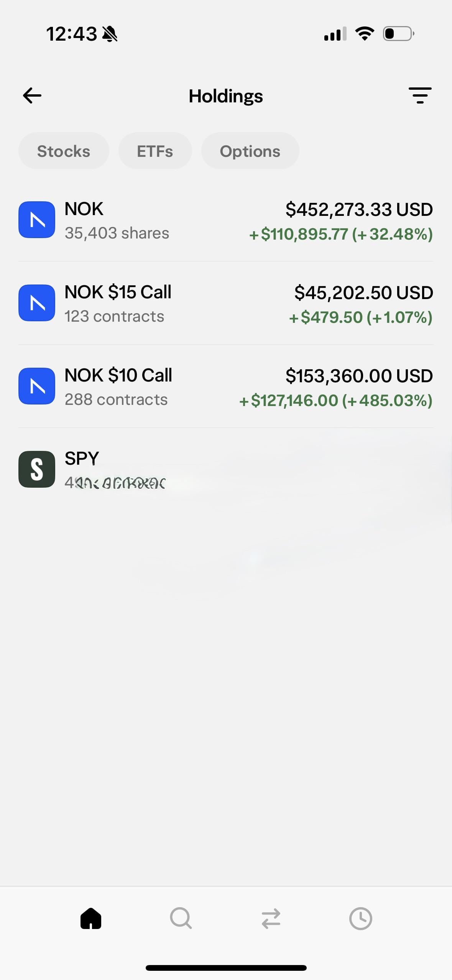452x980 pixels.
Task: Toggle the Stocks filter chip
Action: point(64,151)
